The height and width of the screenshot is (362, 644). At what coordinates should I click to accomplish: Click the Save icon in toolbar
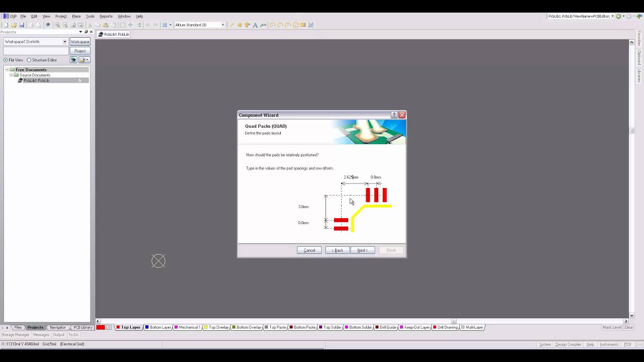(x=22, y=25)
